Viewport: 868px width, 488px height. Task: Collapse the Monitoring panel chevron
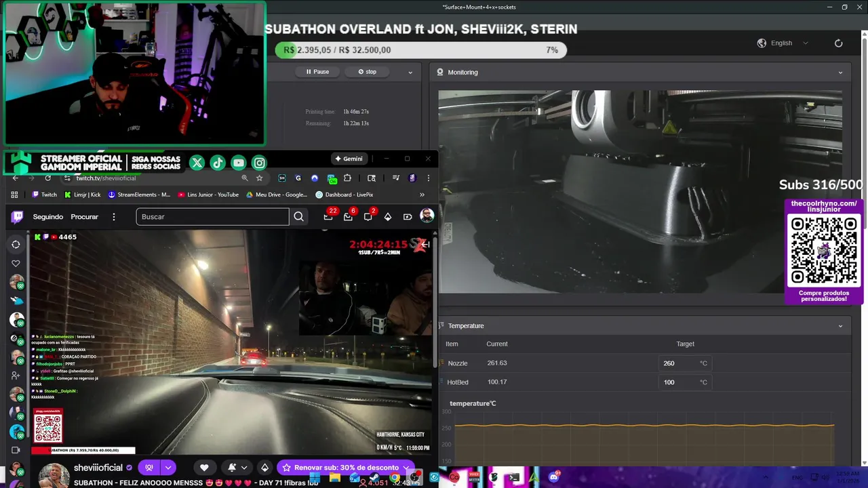coord(840,73)
